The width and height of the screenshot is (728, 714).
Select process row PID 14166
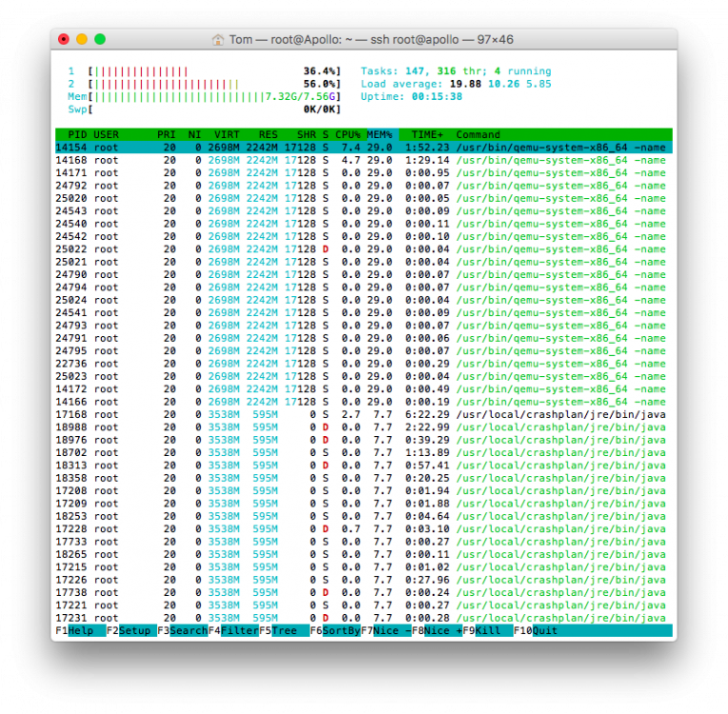point(364,402)
